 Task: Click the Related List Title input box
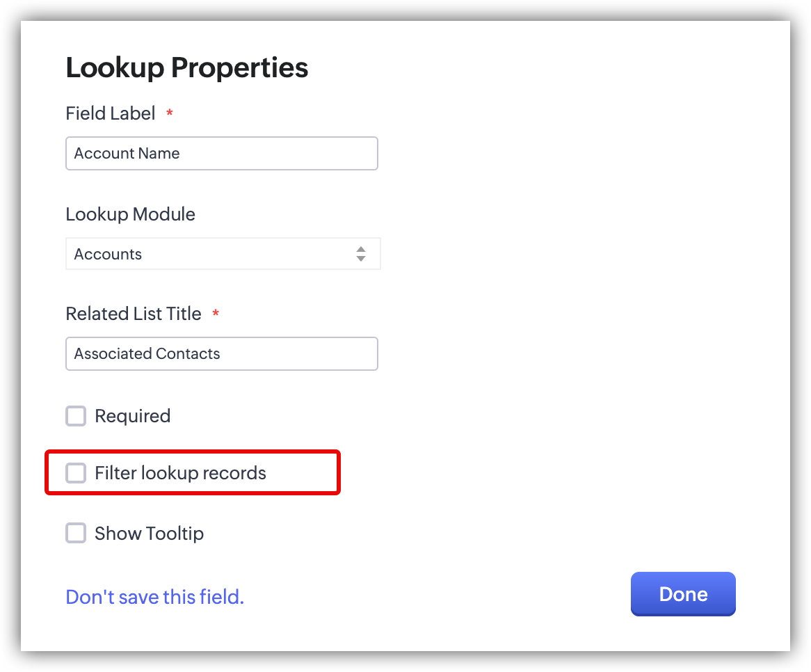coord(221,354)
